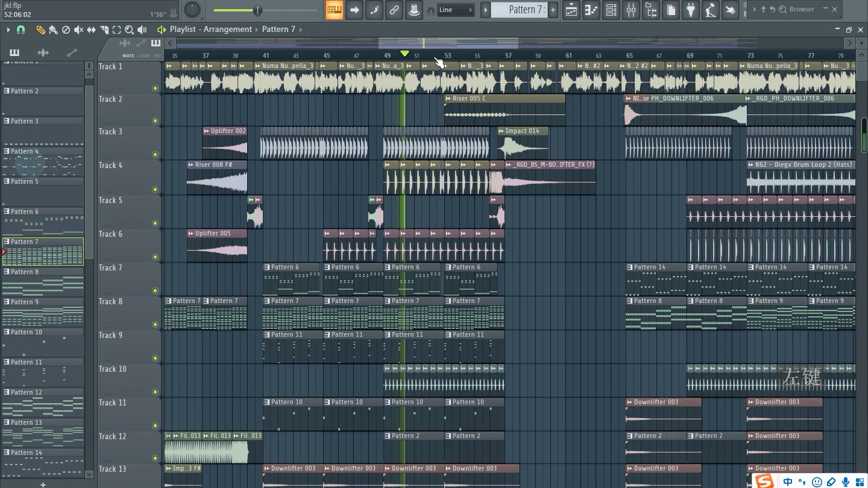Mute Track 1 with its green light
Image resolution: width=868 pixels, height=488 pixels.
click(155, 88)
